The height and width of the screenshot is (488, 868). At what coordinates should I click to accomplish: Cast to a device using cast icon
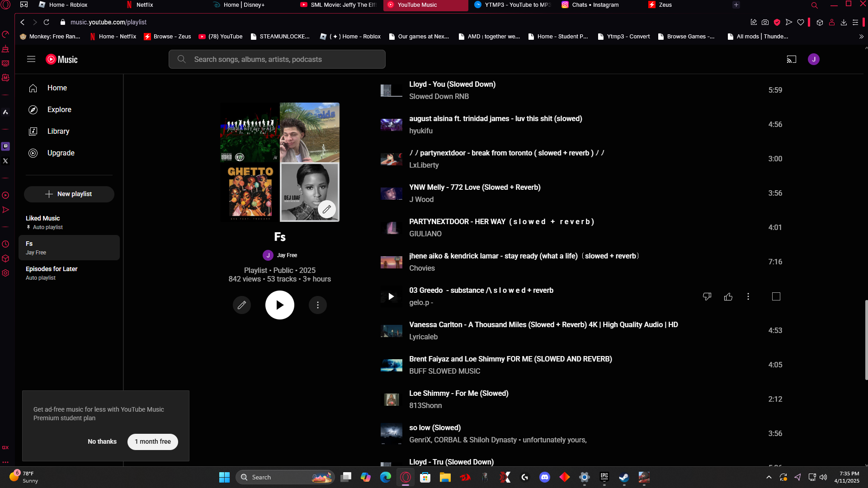pos(791,59)
